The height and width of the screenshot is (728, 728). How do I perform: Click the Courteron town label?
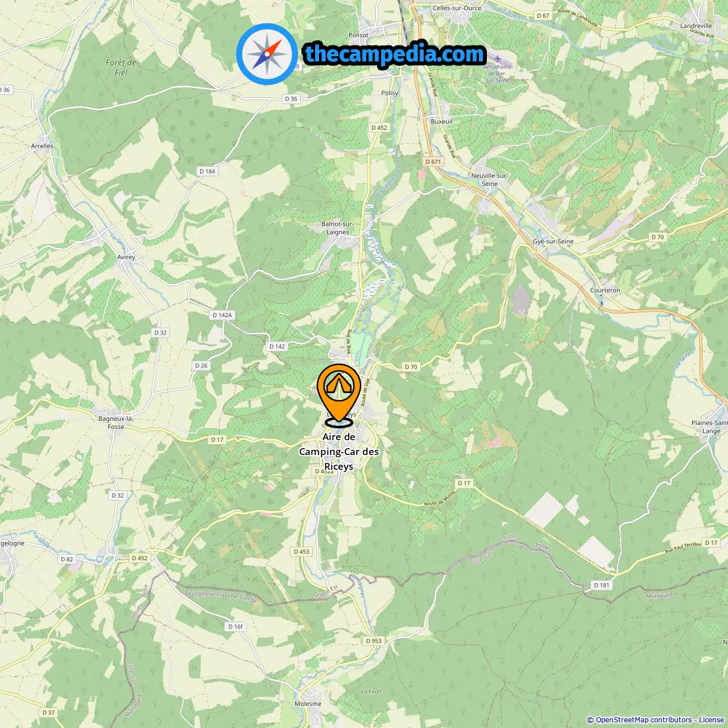coord(605,290)
